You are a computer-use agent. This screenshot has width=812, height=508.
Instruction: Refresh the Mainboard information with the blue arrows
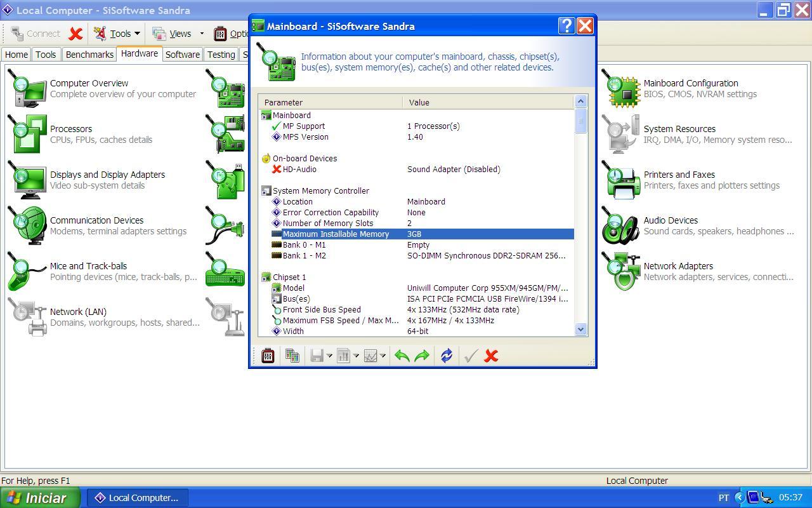447,356
